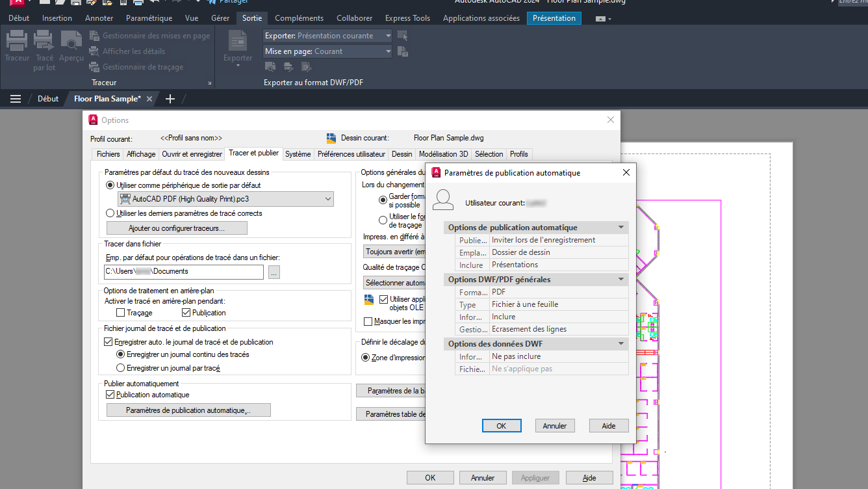This screenshot has height=489, width=868.
Task: Click OK in the Options dialog
Action: pyautogui.click(x=430, y=478)
